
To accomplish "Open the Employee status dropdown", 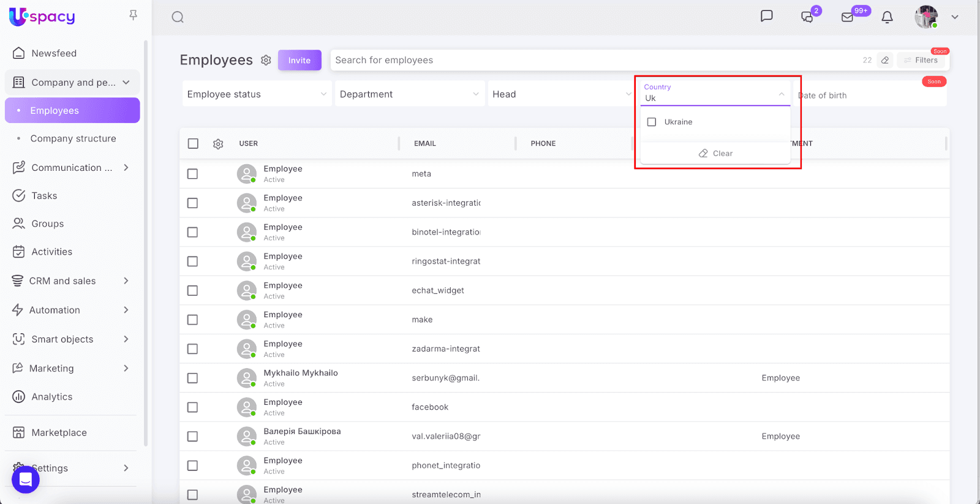I will point(257,94).
